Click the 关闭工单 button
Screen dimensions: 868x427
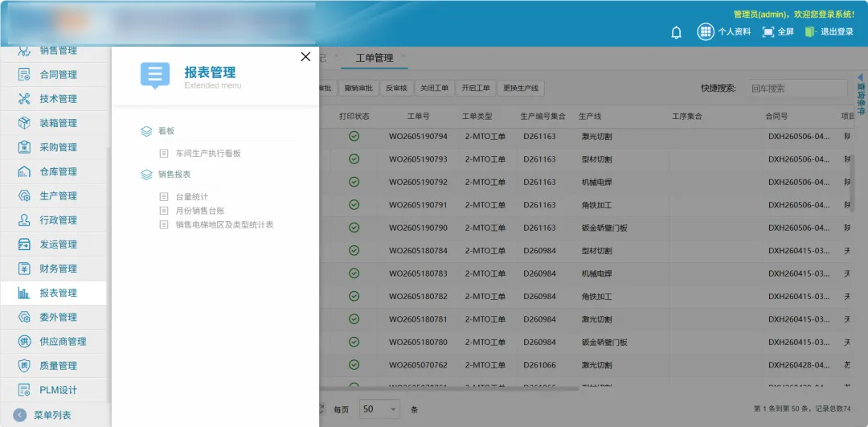coord(435,88)
